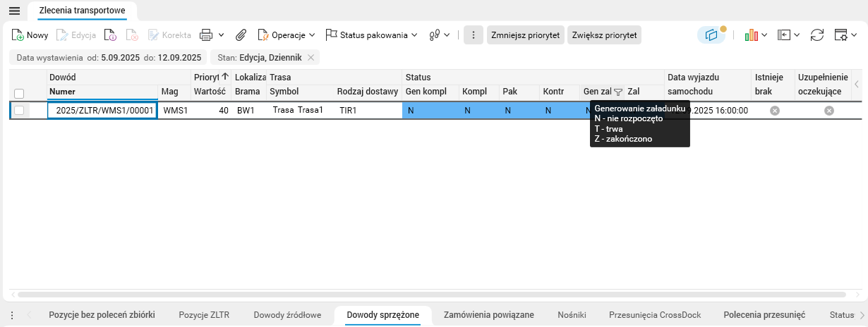Screen dimensions: 868x327
Task: Open the hamburger main menu
Action: pos(14,11)
